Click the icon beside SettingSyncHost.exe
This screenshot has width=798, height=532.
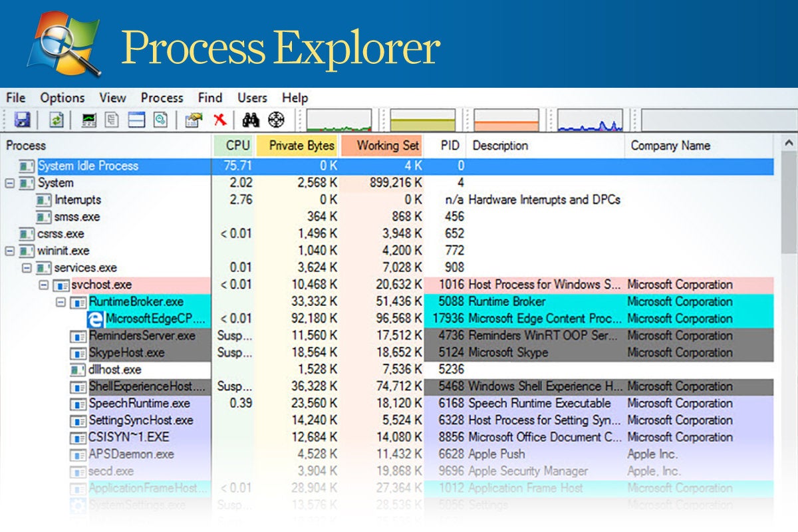click(x=78, y=420)
